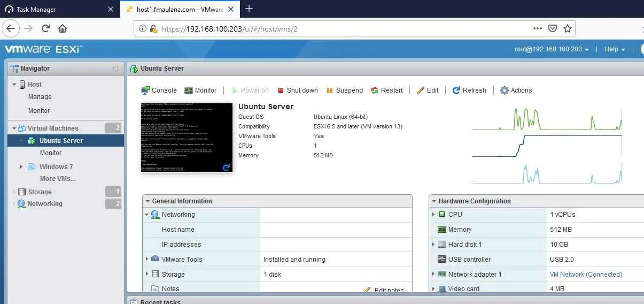Click the VMware ESXi logo

coord(43,49)
